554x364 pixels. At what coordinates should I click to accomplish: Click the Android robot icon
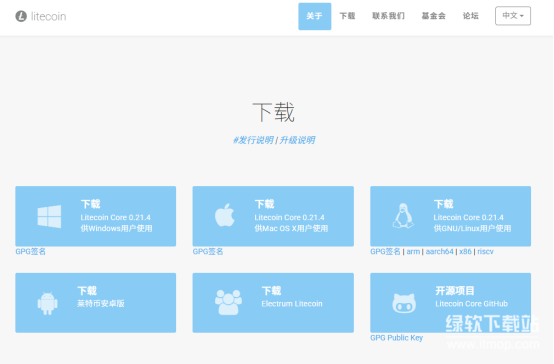47,303
